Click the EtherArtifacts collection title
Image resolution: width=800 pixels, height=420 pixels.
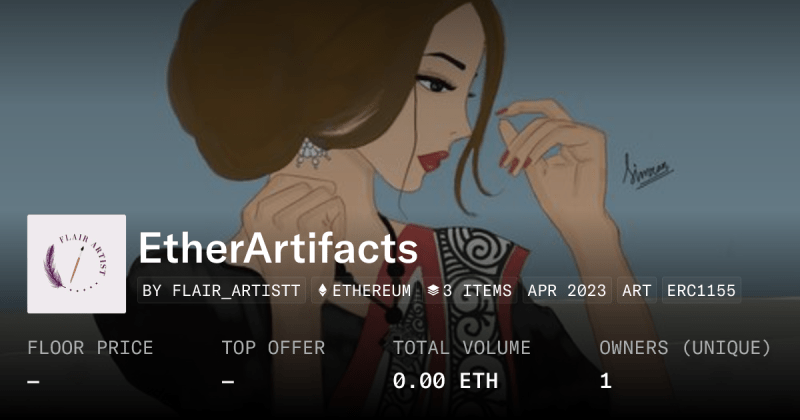pos(279,248)
